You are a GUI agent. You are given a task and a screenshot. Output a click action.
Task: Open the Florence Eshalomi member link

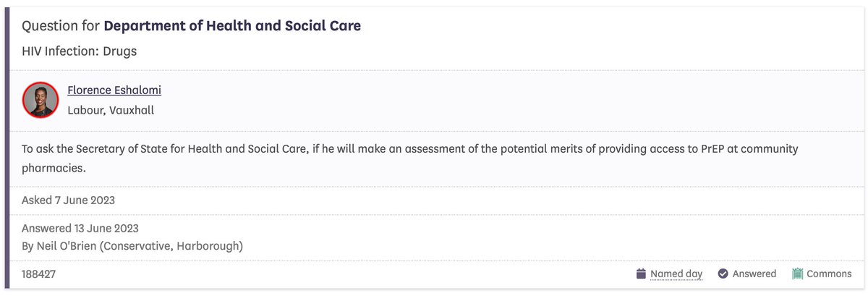(x=114, y=90)
